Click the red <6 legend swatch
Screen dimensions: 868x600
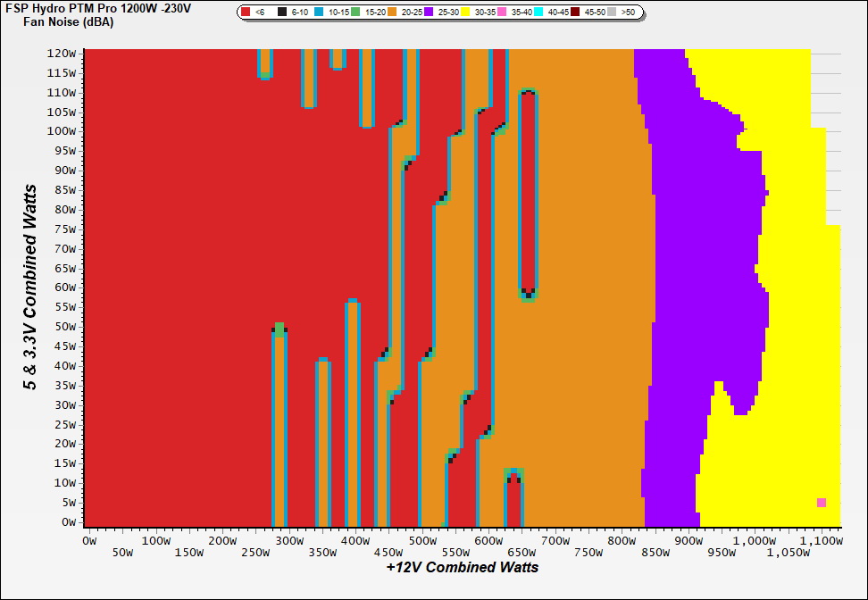pos(246,12)
